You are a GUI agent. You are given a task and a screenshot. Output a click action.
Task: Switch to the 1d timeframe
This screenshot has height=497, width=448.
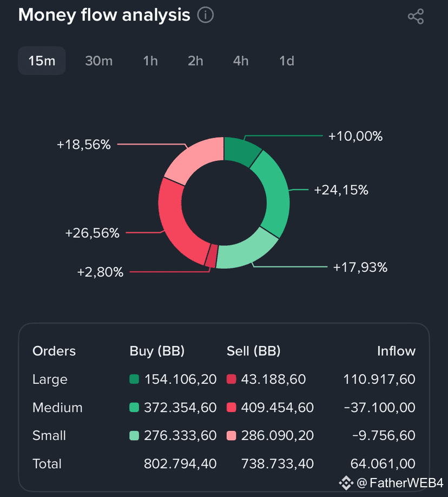(286, 61)
